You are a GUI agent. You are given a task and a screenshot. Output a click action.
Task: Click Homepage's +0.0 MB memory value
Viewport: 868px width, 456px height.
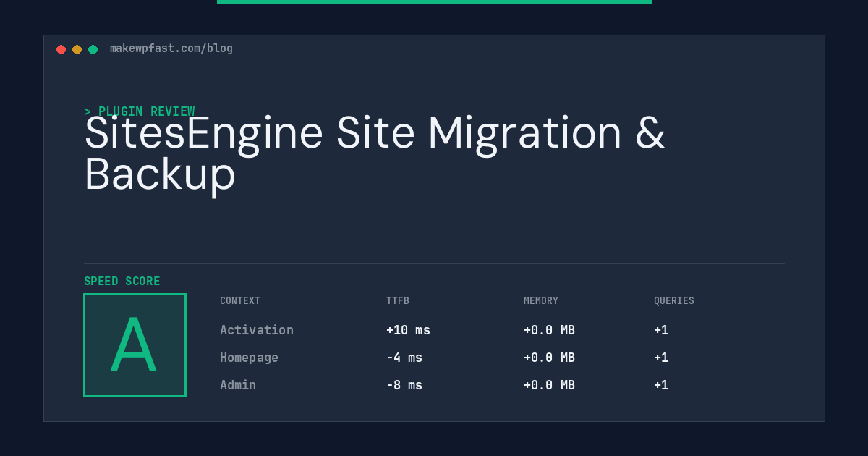coord(549,358)
